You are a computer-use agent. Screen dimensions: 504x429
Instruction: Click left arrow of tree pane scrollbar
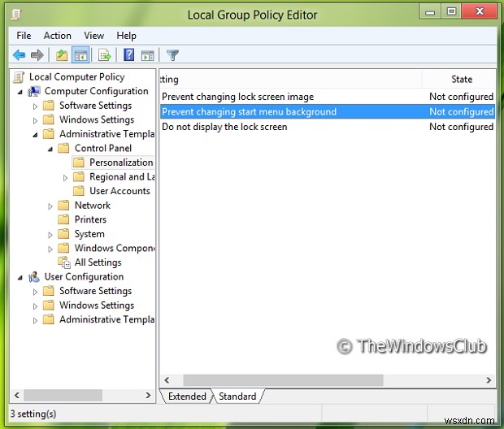17,395
